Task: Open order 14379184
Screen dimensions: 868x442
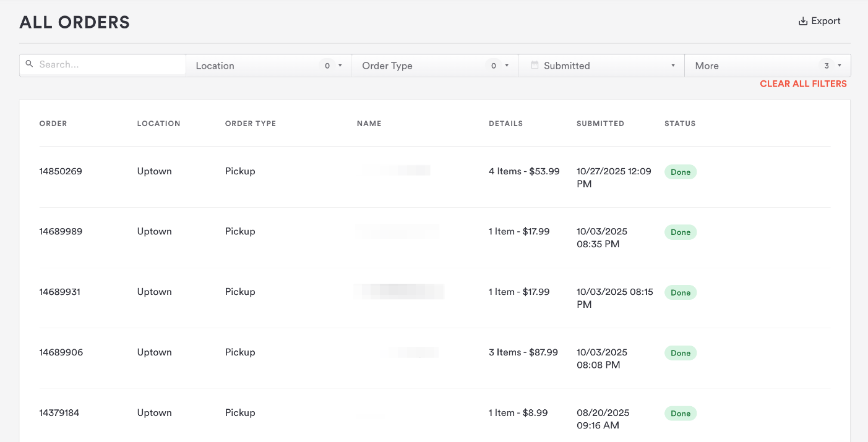Action: (59, 413)
